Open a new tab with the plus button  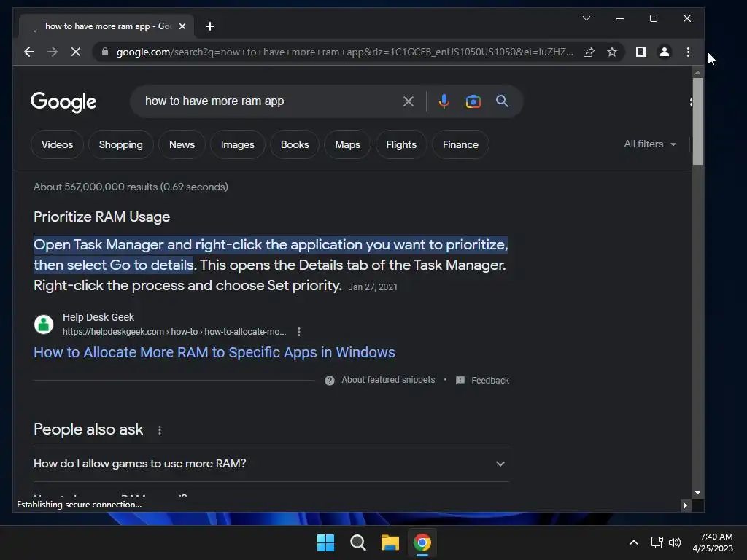[x=210, y=26]
